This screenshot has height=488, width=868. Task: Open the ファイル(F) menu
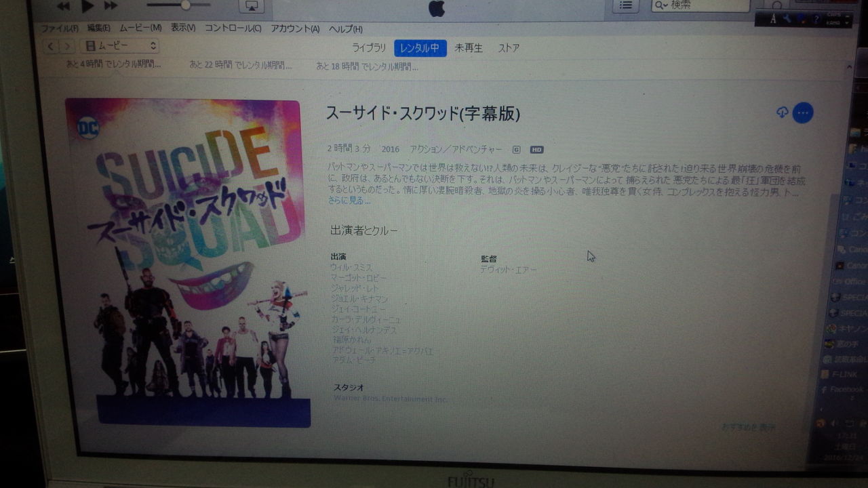pyautogui.click(x=60, y=28)
